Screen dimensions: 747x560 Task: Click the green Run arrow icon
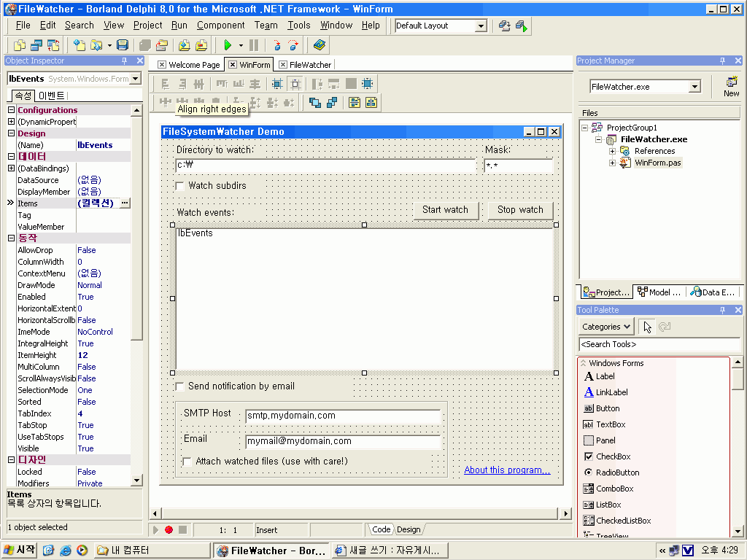tap(228, 45)
